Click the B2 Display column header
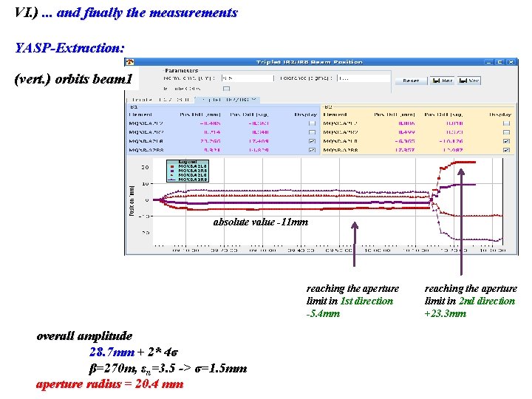Screen dimensions: 532x399 [499, 115]
